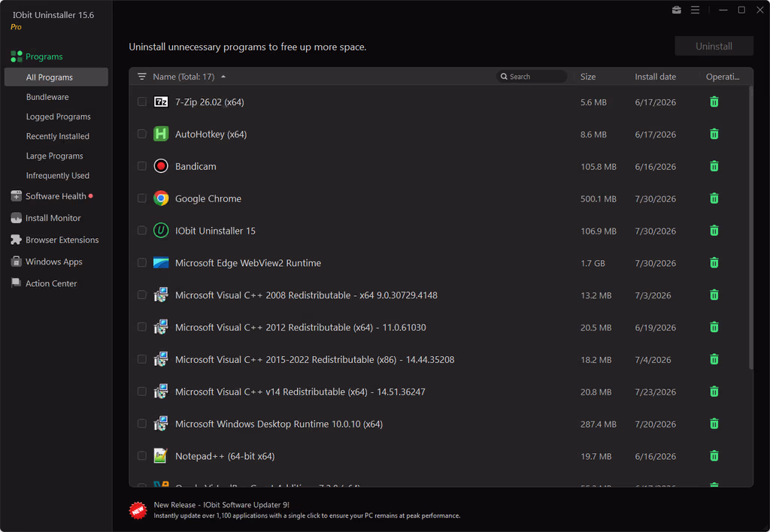Click the Microsoft Windows Desktop Runtime installer icon
Screen dimensions: 770x532
(161, 424)
